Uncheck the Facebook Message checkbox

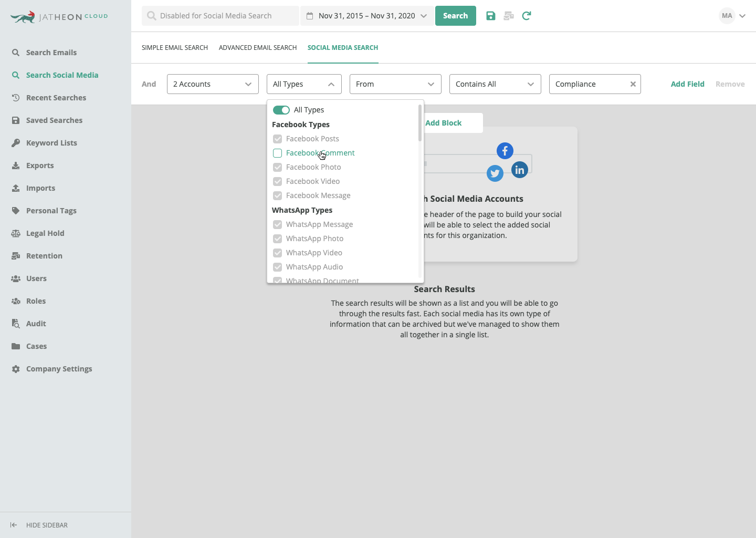278,195
